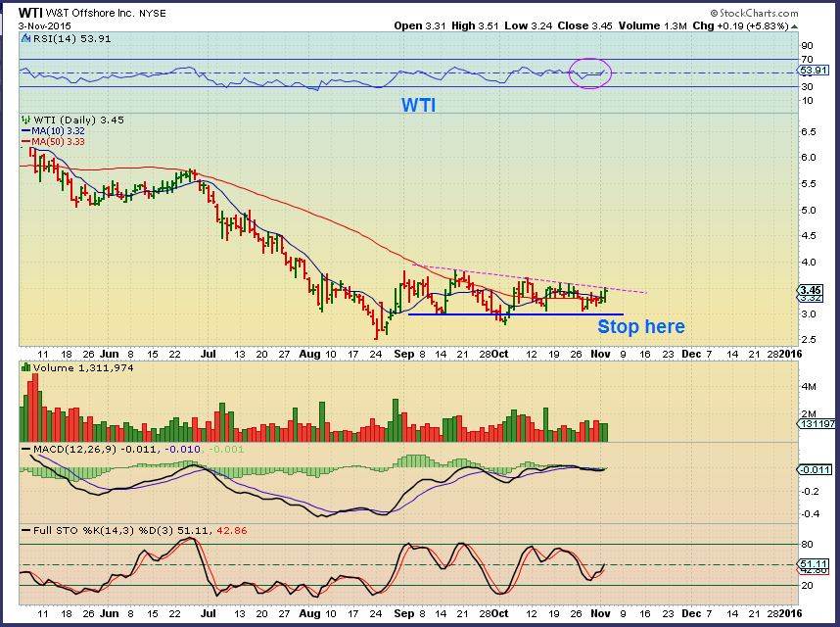Click the 6.5 price axis label
The width and height of the screenshot is (840, 627).
point(809,132)
